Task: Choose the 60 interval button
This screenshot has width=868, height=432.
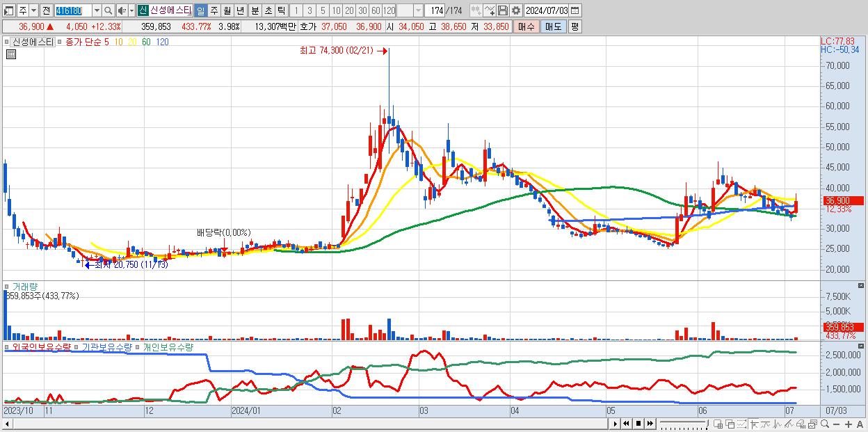Action: (x=376, y=10)
